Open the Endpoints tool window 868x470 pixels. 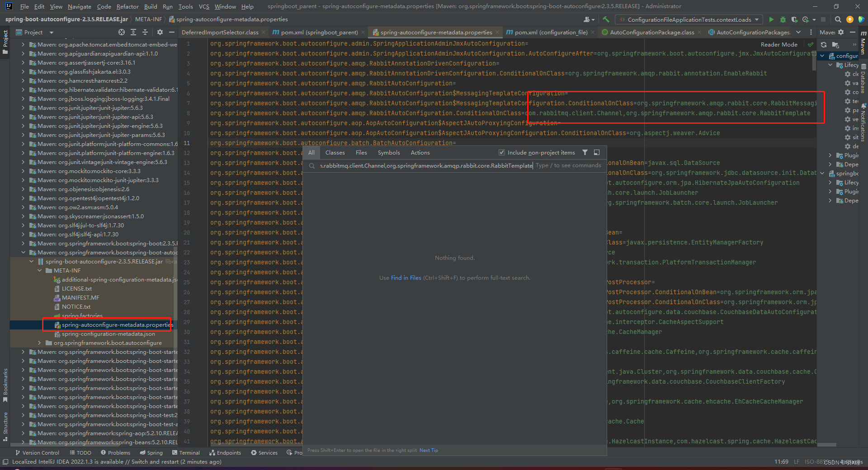[225, 452]
